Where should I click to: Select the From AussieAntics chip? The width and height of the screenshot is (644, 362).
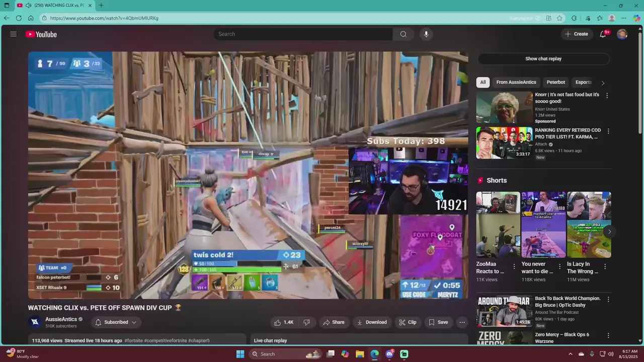click(x=516, y=82)
